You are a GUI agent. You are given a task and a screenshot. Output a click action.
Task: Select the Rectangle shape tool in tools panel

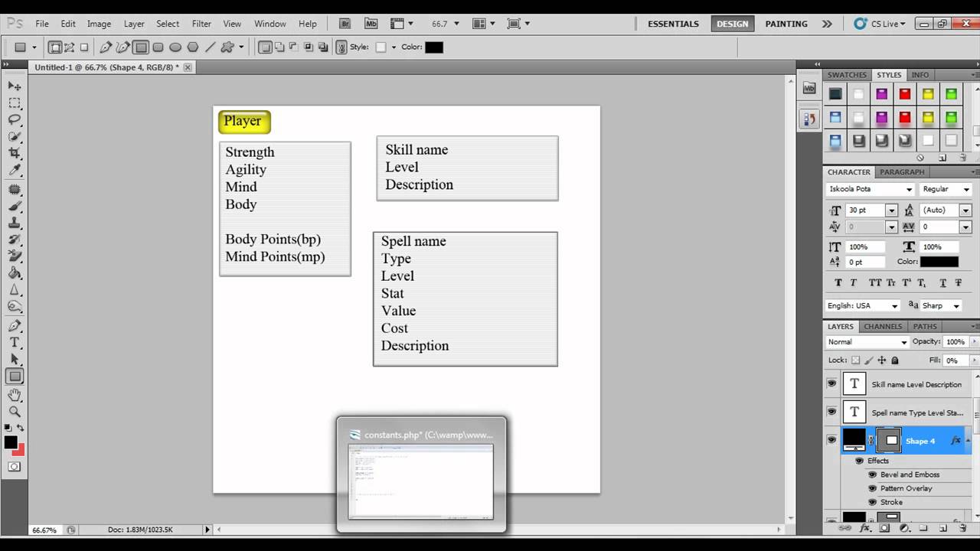(x=15, y=377)
